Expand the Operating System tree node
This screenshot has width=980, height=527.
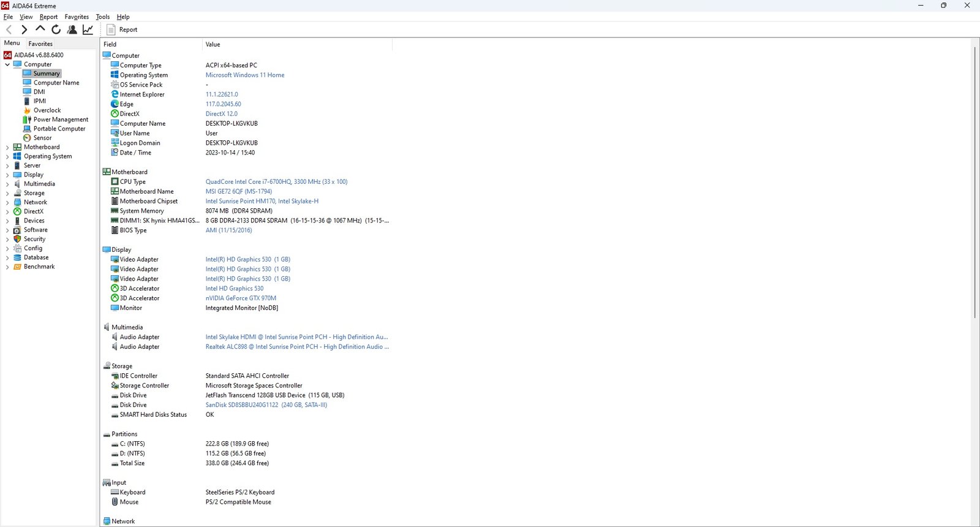[x=7, y=156]
